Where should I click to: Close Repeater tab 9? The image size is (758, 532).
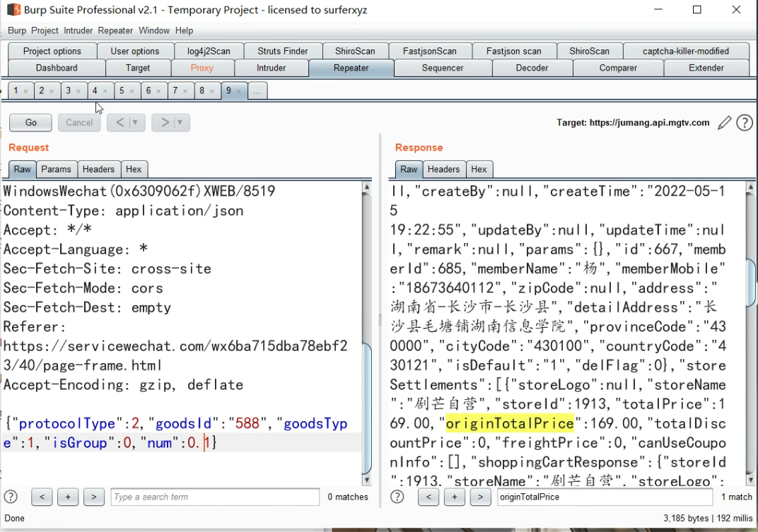pos(239,91)
